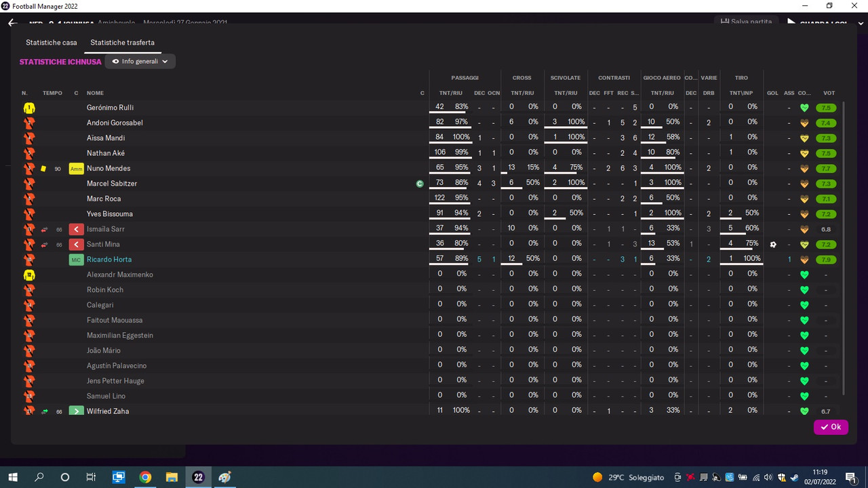Sort by TEMPO column header
The height and width of the screenshot is (488, 868).
coord(52,93)
